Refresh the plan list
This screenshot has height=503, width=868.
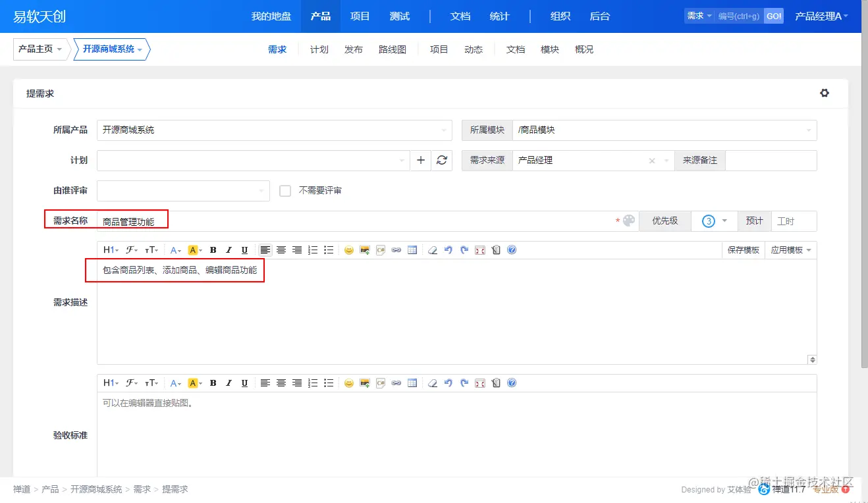(442, 160)
